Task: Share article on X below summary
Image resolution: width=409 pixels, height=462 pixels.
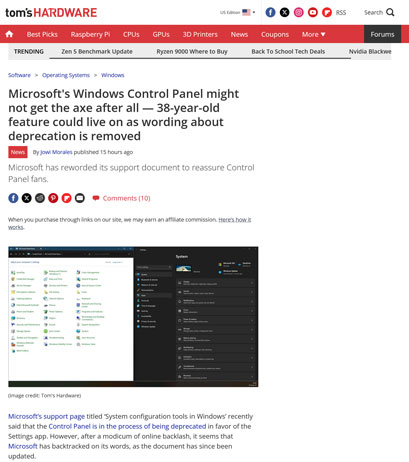Action: pos(27,198)
